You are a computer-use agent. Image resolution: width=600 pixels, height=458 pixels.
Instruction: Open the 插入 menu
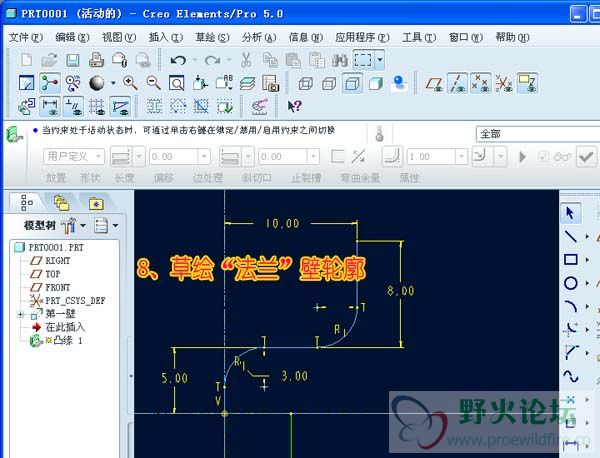coord(166,37)
